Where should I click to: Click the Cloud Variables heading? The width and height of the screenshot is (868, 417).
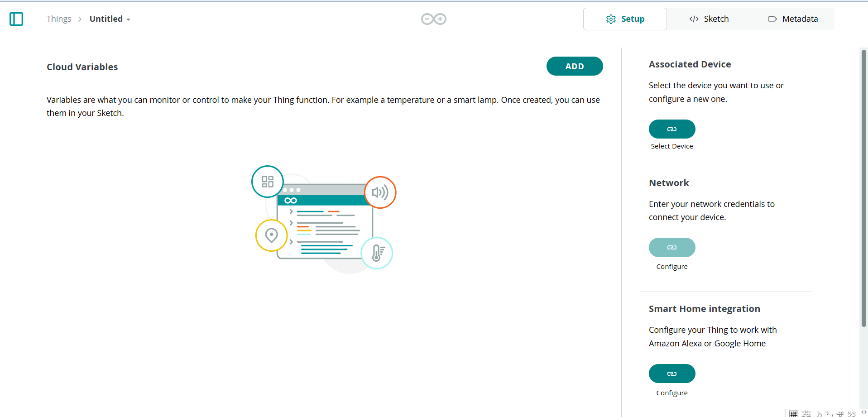82,67
